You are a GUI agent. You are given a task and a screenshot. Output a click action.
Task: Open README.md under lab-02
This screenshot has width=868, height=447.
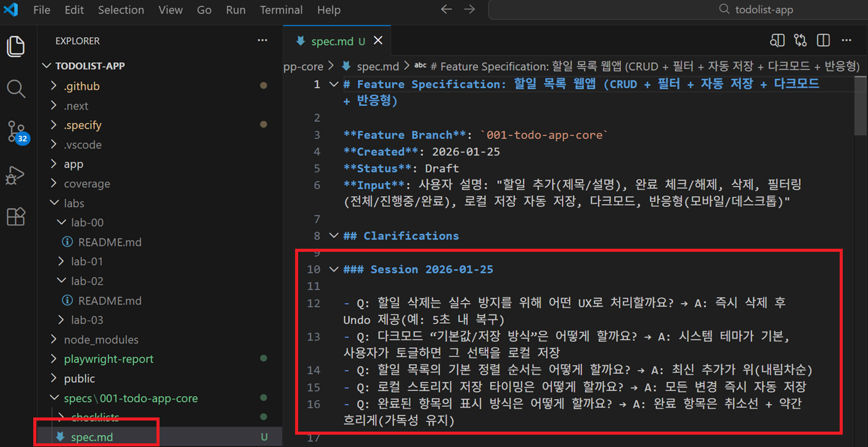[x=110, y=300]
